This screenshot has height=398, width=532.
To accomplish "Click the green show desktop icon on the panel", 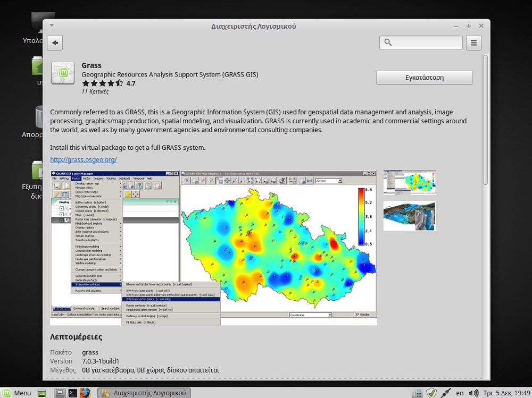I will coord(42,393).
